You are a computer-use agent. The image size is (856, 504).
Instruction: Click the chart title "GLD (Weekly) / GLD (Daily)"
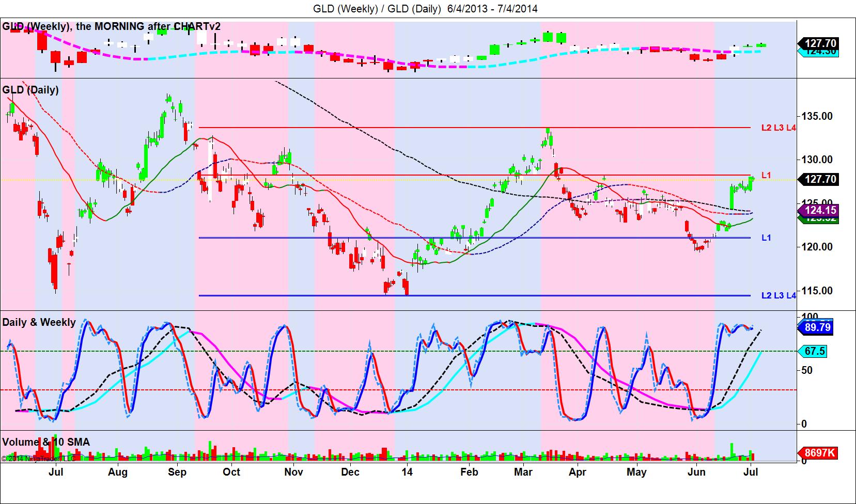(x=377, y=8)
